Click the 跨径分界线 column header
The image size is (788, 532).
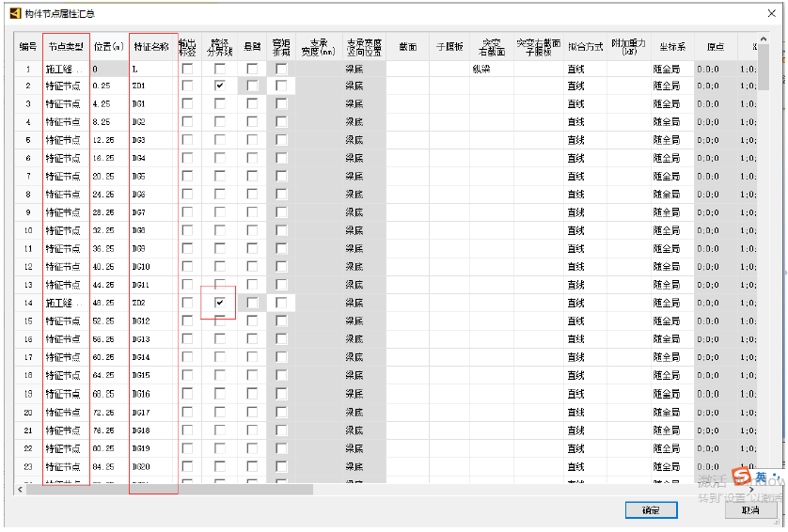tap(220, 47)
